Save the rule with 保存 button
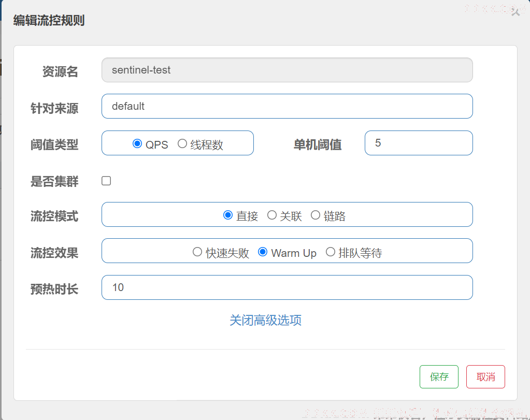 [439, 376]
